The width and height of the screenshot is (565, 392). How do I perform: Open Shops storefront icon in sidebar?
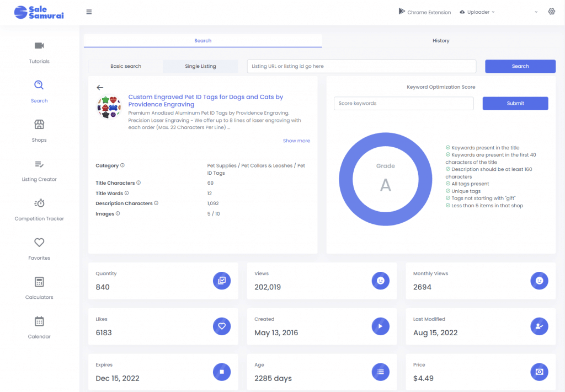39,125
